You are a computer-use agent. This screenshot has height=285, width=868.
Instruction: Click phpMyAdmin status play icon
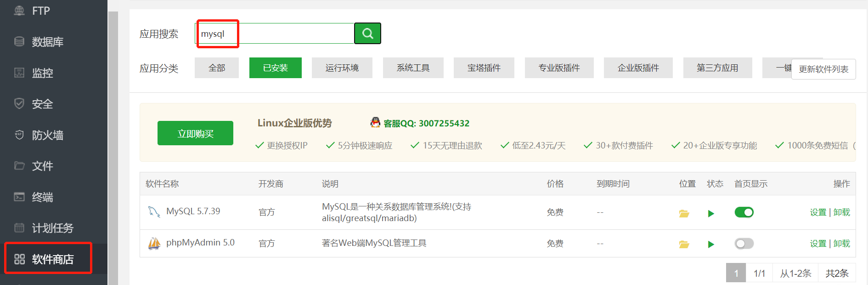click(711, 244)
